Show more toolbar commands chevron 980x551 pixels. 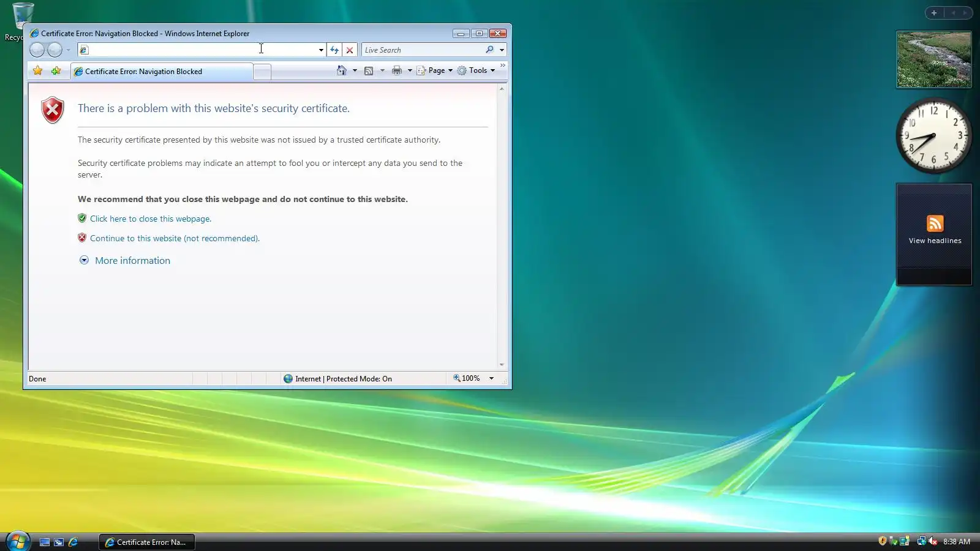[503, 66]
